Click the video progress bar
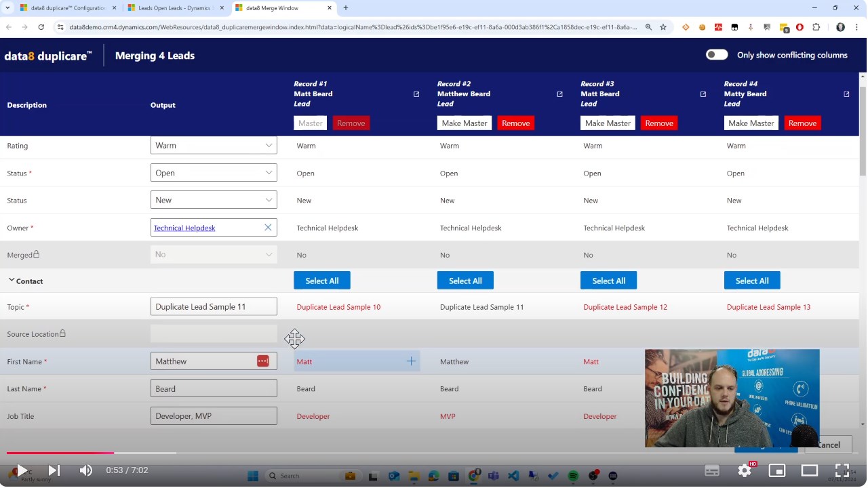The image size is (868, 488). 433,453
